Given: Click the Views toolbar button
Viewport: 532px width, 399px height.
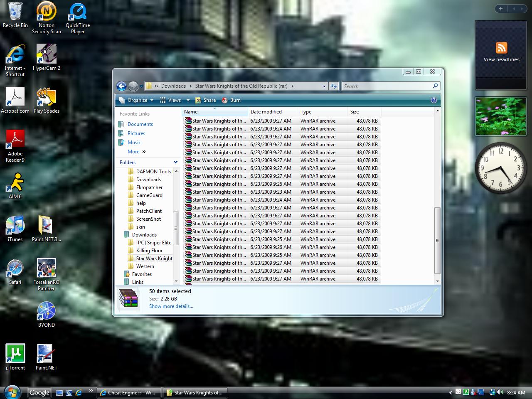Looking at the screenshot, I should (x=171, y=100).
